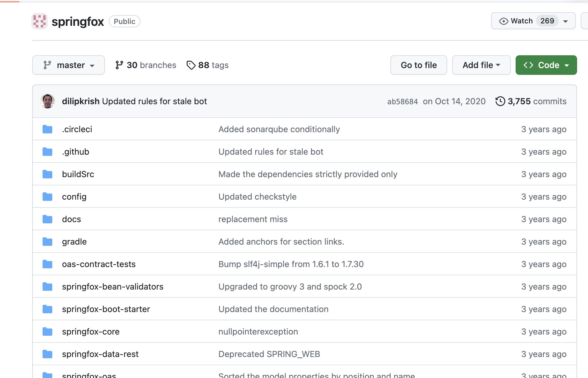
Task: Open the springfox-boot-starter directory
Action: click(x=106, y=309)
